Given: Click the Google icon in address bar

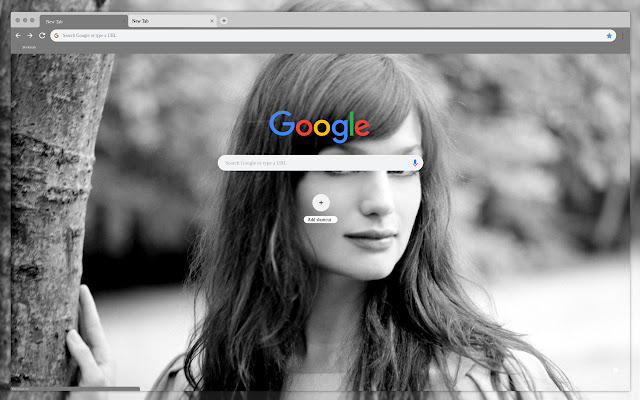Looking at the screenshot, I should coord(56,36).
